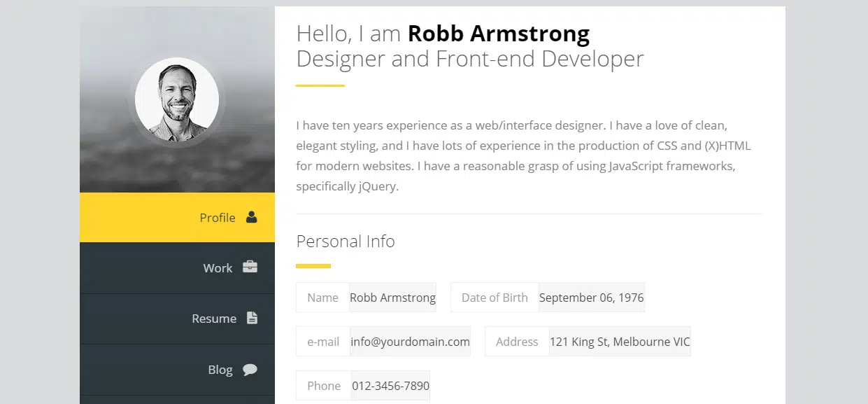Click the bold Robb Armstrong heading name

[x=498, y=33]
